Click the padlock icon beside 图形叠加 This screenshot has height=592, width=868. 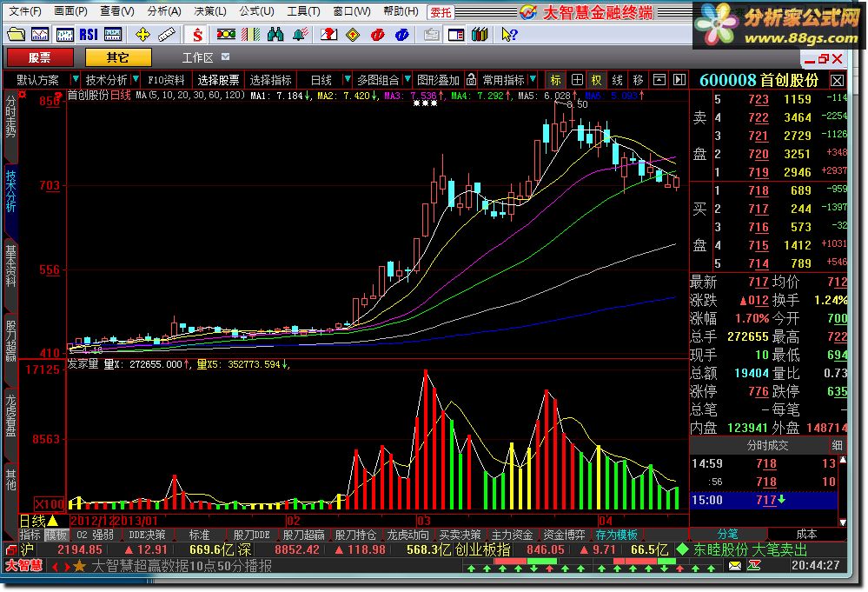471,79
